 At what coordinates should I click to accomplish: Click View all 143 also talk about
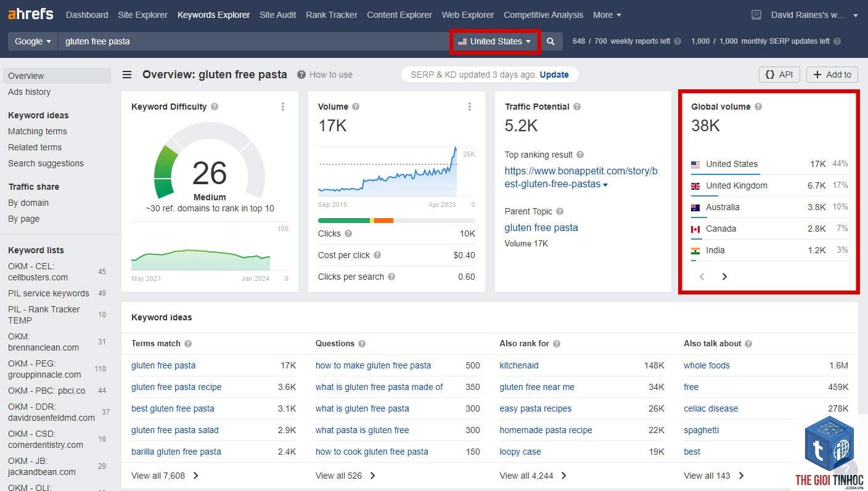point(714,476)
